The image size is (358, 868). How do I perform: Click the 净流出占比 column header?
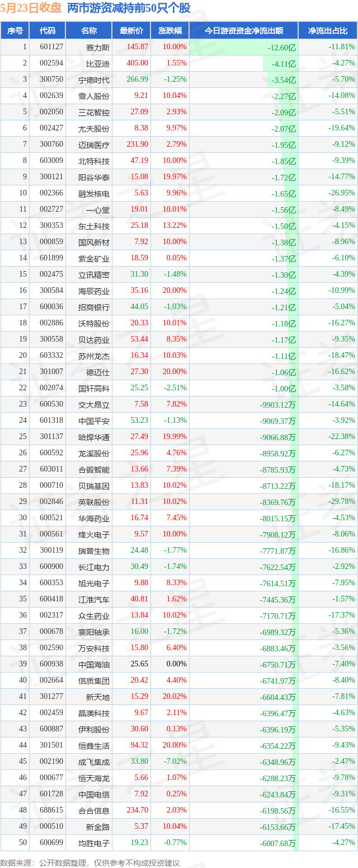tap(328, 31)
